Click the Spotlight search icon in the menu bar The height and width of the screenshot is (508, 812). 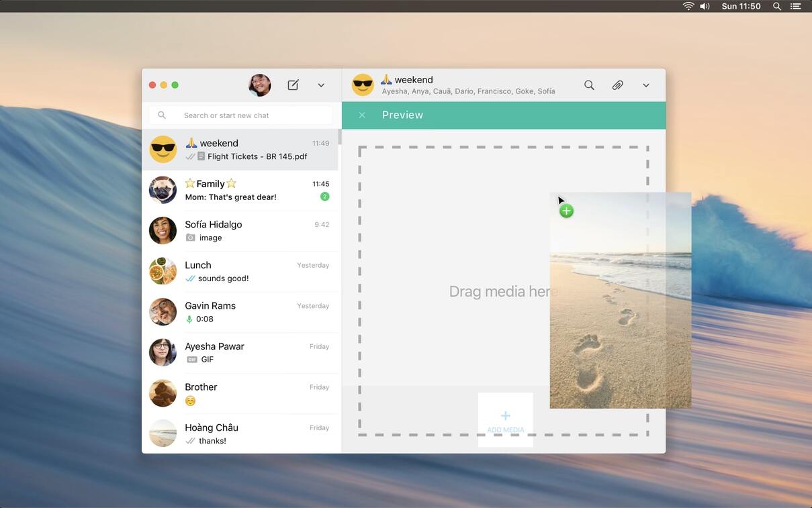(776, 6)
